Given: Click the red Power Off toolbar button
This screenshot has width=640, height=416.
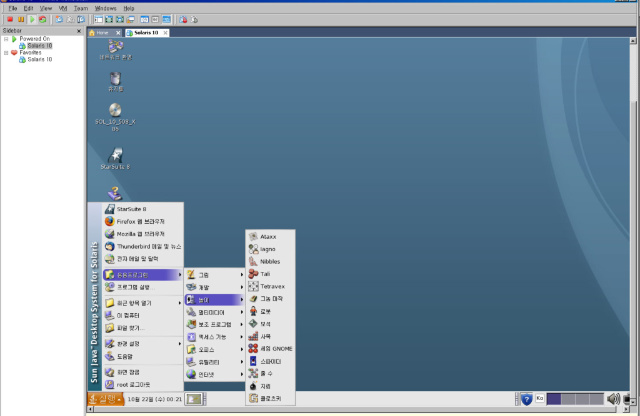Looking at the screenshot, I should [x=10, y=19].
